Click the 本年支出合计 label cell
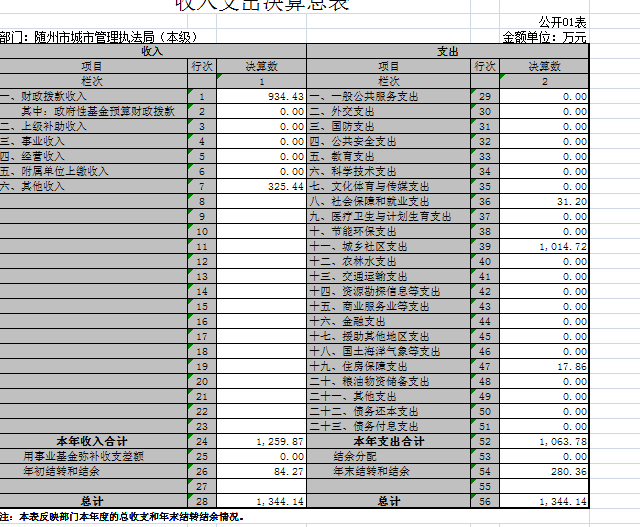Viewport: 640px width, 527px height. 388,441
